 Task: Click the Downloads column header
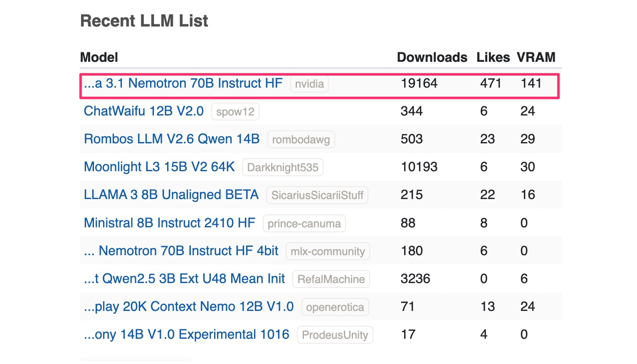click(432, 57)
